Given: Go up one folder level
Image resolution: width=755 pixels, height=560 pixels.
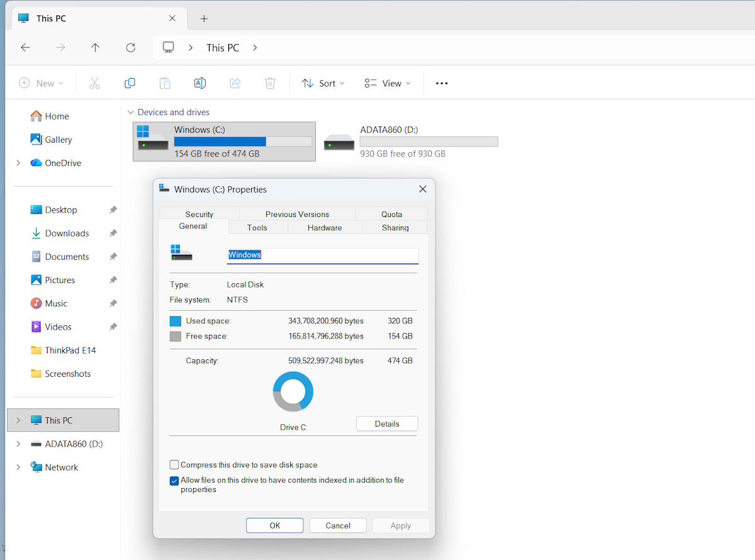Looking at the screenshot, I should [x=95, y=47].
